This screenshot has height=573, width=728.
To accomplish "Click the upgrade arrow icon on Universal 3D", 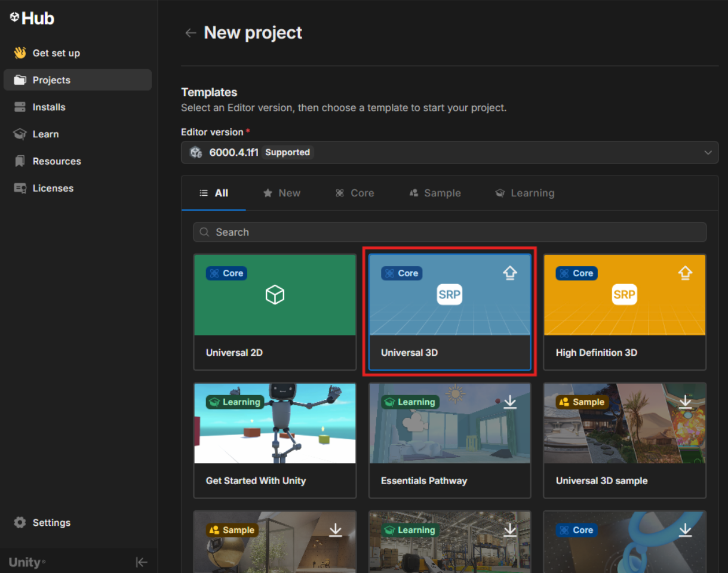I will pyautogui.click(x=509, y=273).
